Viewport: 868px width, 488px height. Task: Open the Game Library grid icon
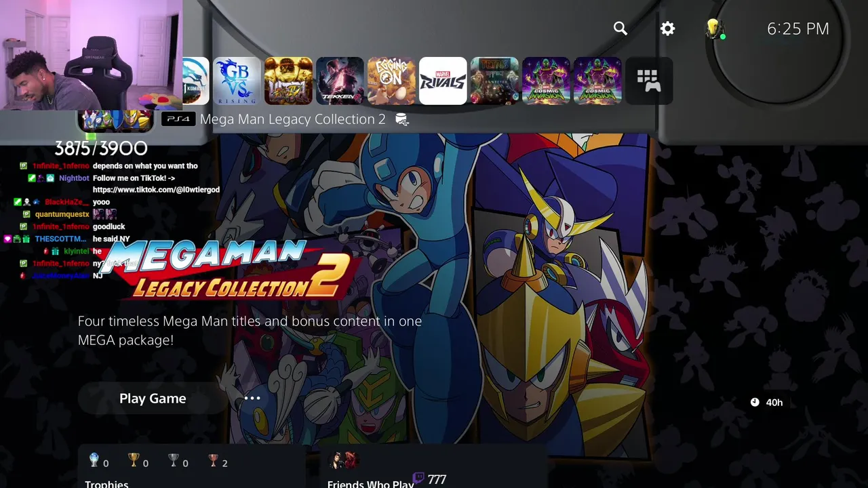649,81
